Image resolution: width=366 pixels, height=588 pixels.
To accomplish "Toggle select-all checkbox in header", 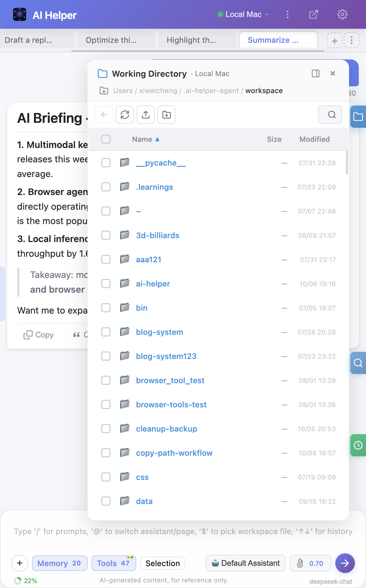I will 106,139.
